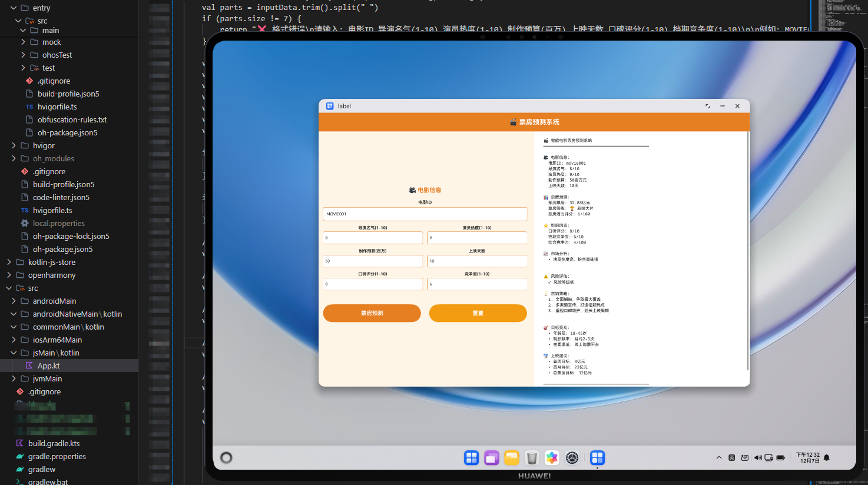The width and height of the screenshot is (868, 485).
Task: Open the blue app grid icon in the dock
Action: click(471, 457)
